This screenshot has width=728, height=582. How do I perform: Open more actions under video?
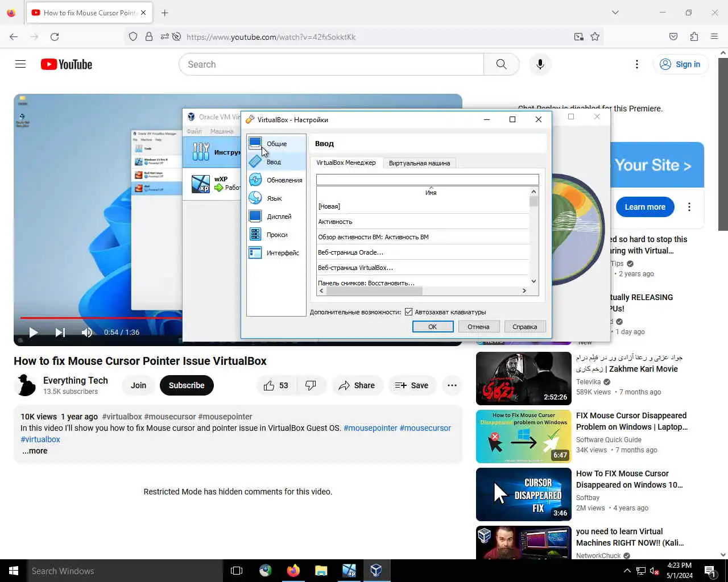tap(452, 385)
